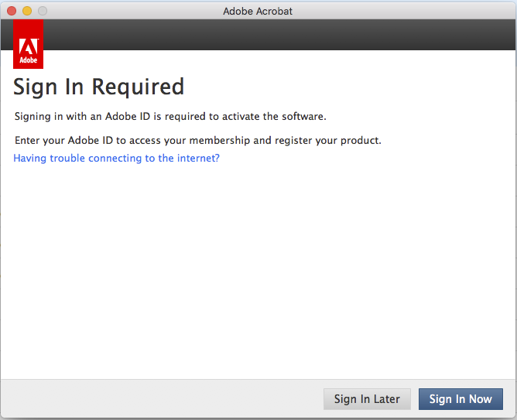Screen dimensions: 517x420
Task: Choose Sign In Later
Action: click(367, 399)
